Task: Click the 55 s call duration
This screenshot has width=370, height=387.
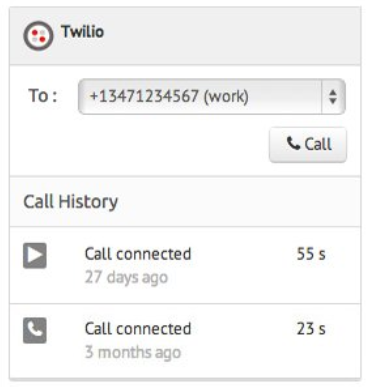Action: (x=311, y=254)
